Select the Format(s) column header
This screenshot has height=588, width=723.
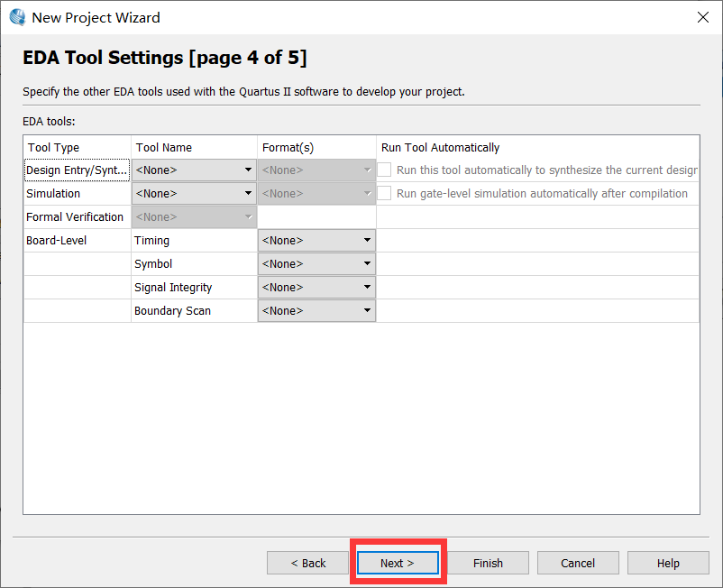(316, 148)
